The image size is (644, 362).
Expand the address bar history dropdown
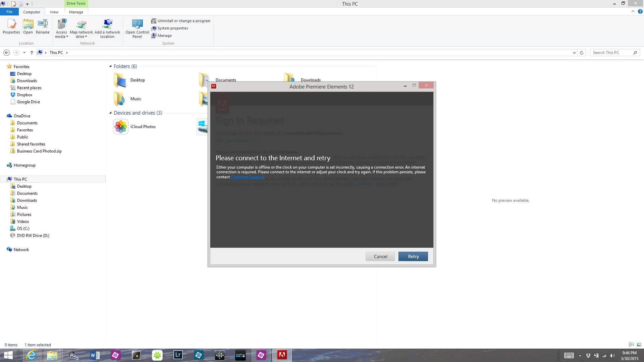pyautogui.click(x=574, y=53)
